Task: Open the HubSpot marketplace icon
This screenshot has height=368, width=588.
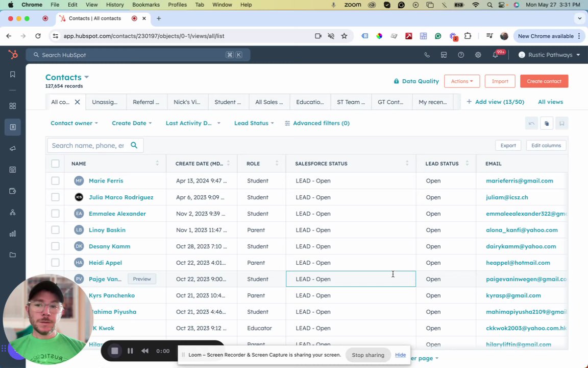Action: pyautogui.click(x=444, y=55)
